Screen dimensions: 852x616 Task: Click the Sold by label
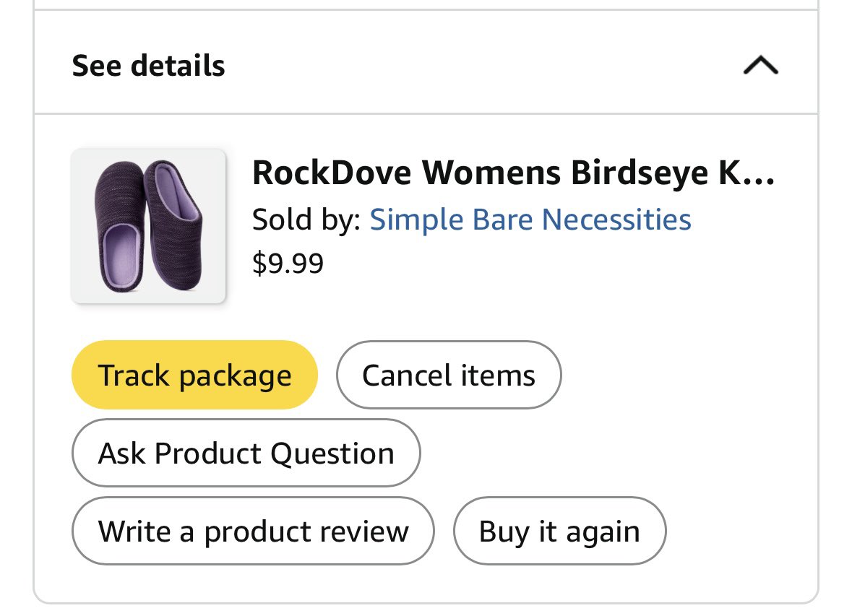[x=305, y=220]
